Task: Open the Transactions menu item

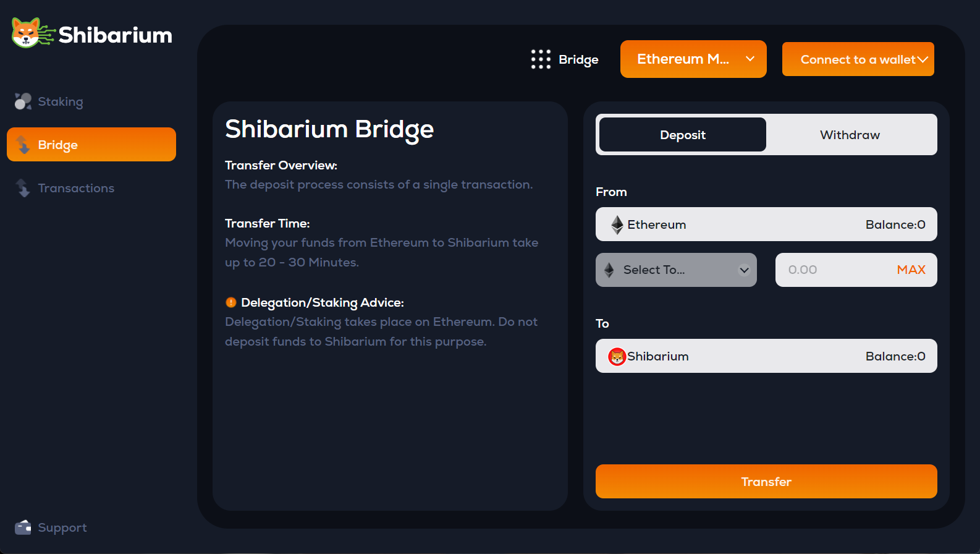Action: coord(76,188)
